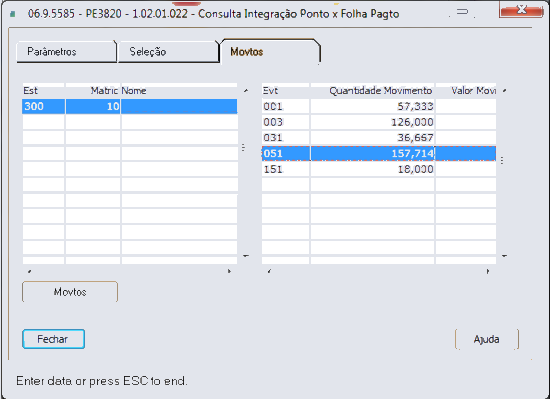Click the Evt column header
Screen dimensions: 550x399
[x=286, y=90]
